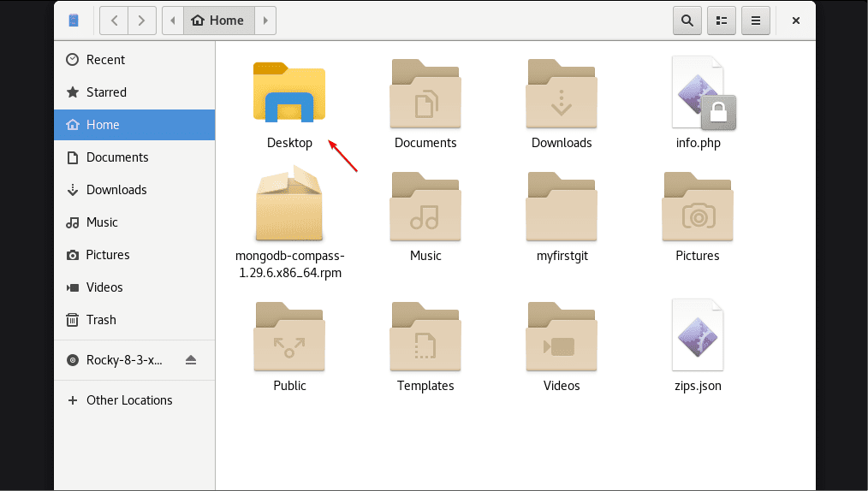The width and height of the screenshot is (868, 491).
Task: Eject the Rocky-8-3 disk
Action: coord(191,360)
